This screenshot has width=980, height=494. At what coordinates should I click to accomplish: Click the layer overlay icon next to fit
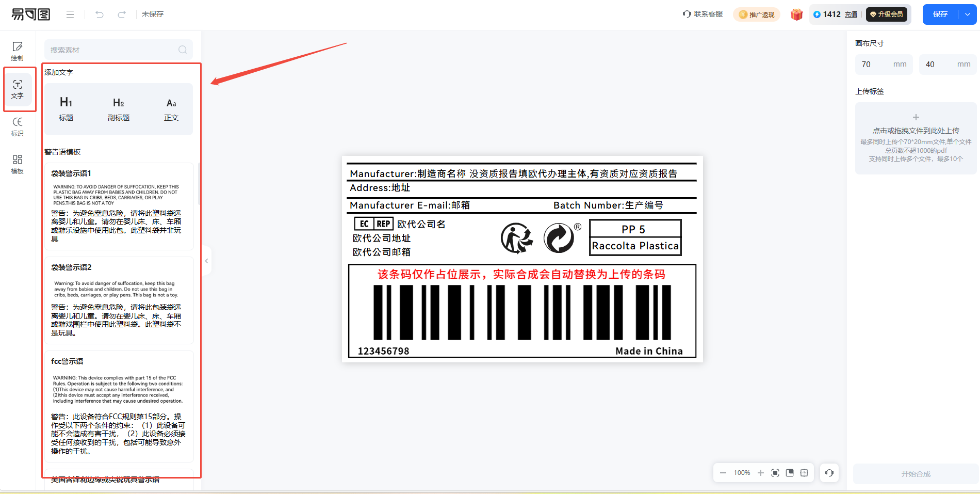(x=790, y=473)
